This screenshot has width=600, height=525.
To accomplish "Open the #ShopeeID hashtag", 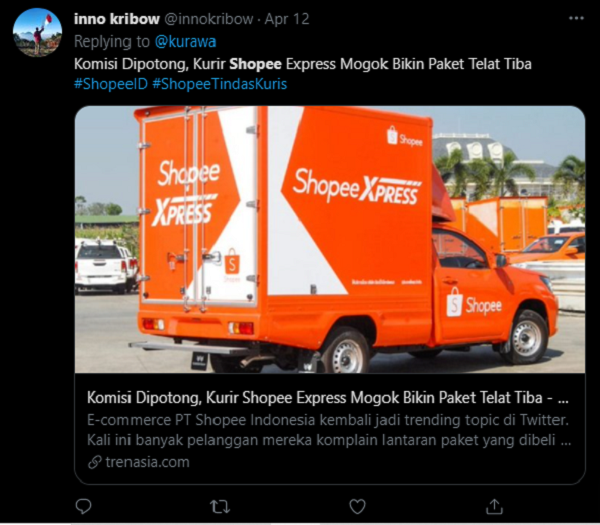I will click(x=111, y=84).
